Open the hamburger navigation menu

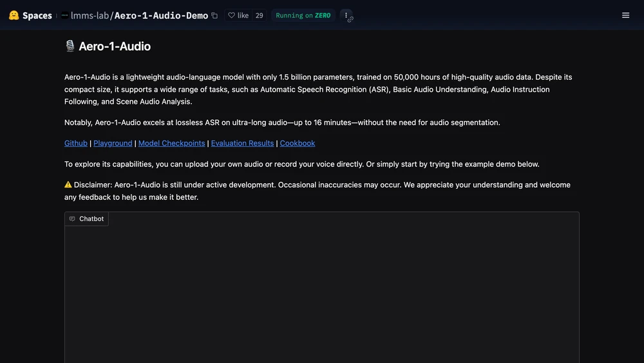click(625, 15)
